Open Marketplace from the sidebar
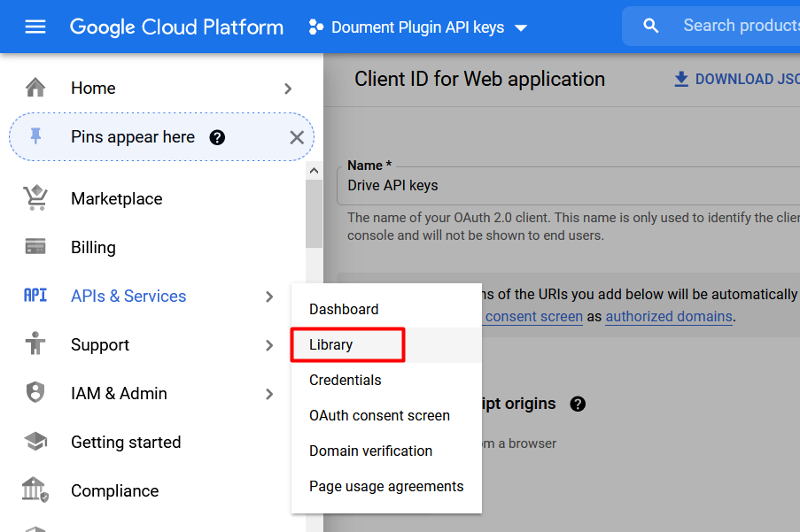The image size is (800, 532). tap(117, 199)
